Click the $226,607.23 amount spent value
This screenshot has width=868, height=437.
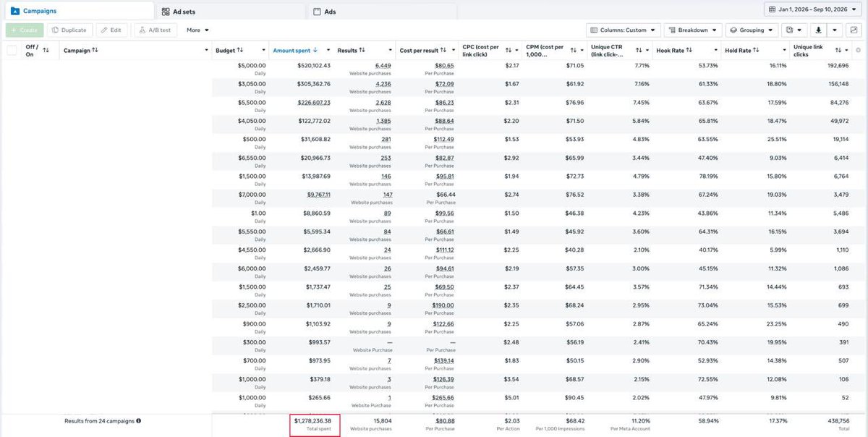314,102
